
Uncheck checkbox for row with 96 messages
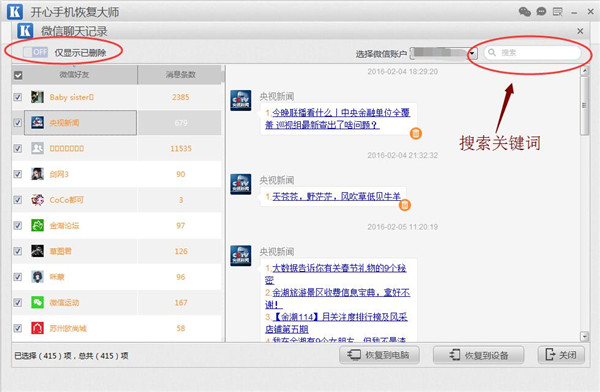click(x=18, y=276)
